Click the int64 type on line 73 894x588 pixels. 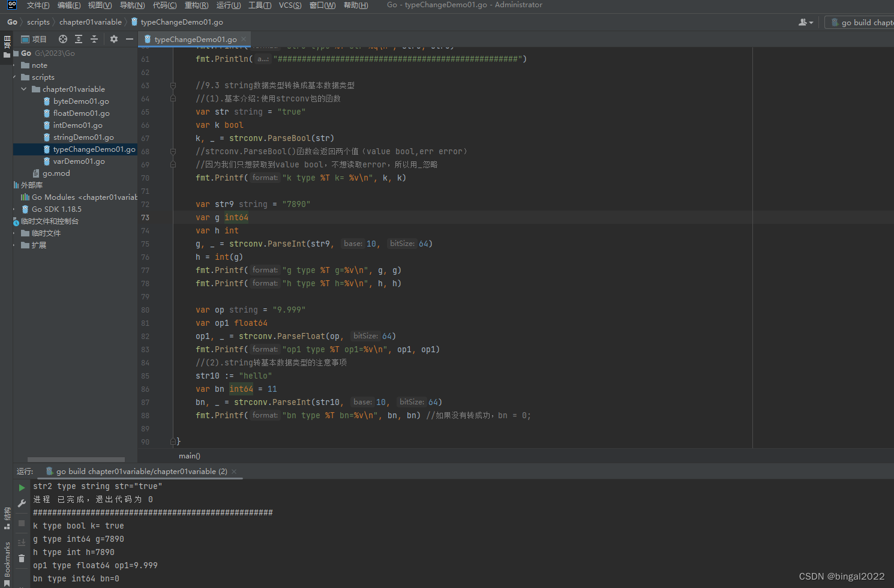[x=236, y=218]
